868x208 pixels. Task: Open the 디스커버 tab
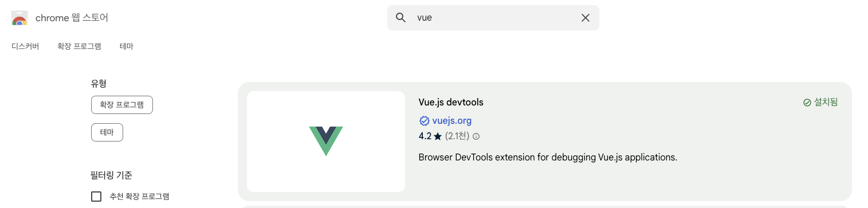(x=25, y=46)
